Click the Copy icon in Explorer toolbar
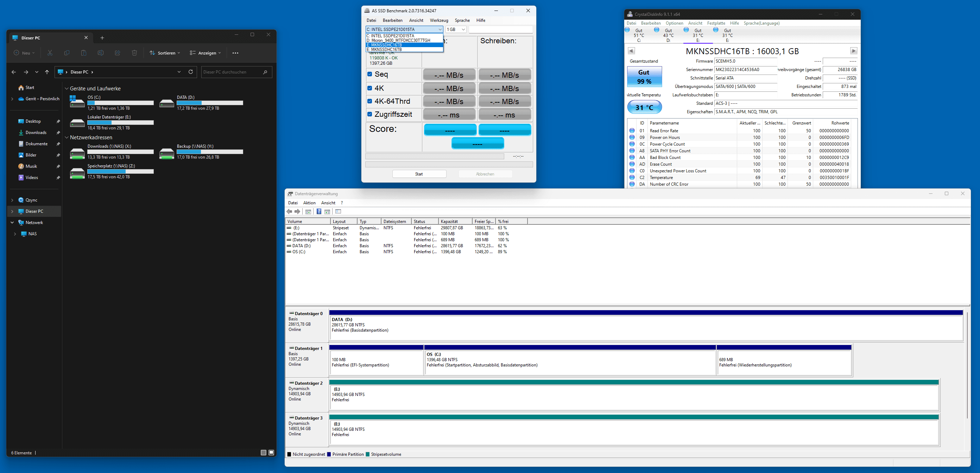The width and height of the screenshot is (980, 473). click(67, 53)
